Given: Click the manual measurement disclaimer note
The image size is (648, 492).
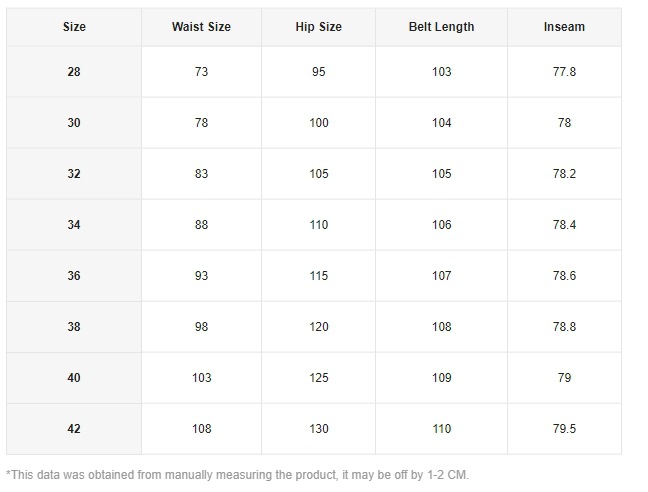Looking at the screenshot, I should coord(237,474).
